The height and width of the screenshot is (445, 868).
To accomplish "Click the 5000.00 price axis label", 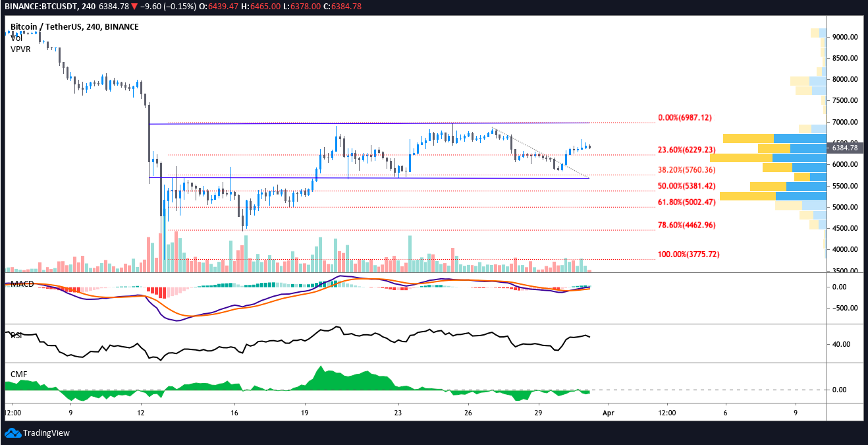I will [846, 208].
